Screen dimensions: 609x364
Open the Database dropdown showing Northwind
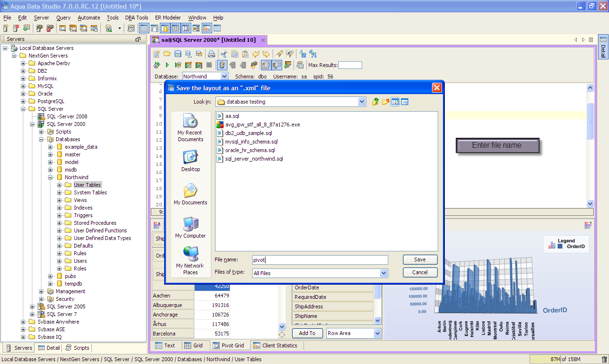pos(224,76)
